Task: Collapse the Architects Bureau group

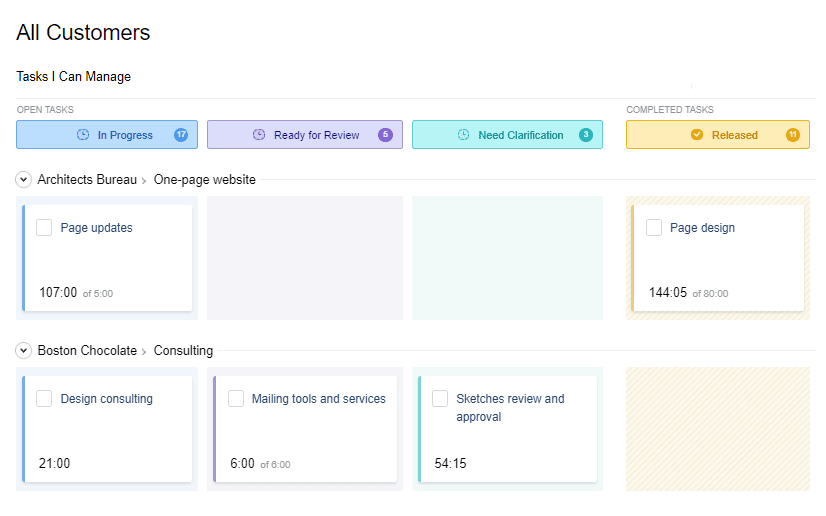Action: (23, 180)
